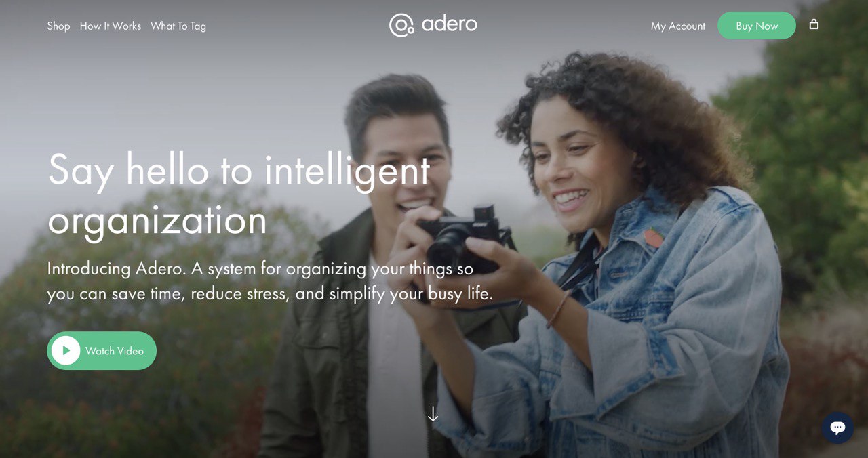Open the shopping bag cart icon
This screenshot has height=458, width=868.
[814, 24]
